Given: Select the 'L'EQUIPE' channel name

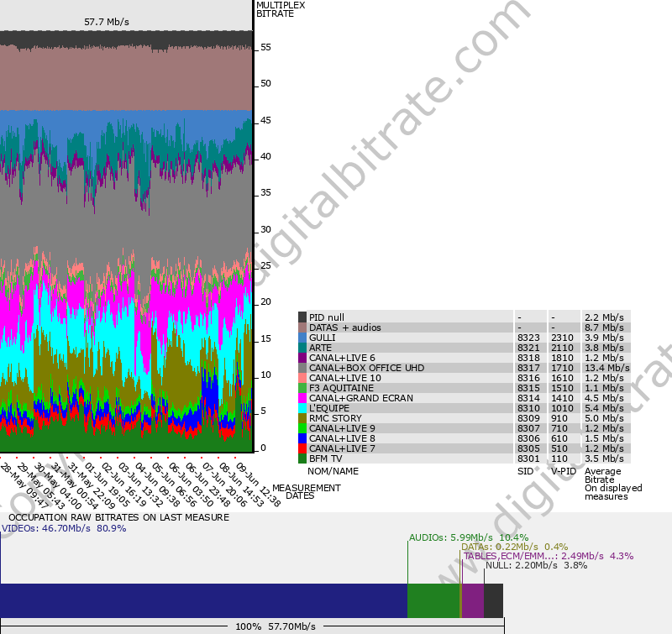Looking at the screenshot, I should pos(329,408).
